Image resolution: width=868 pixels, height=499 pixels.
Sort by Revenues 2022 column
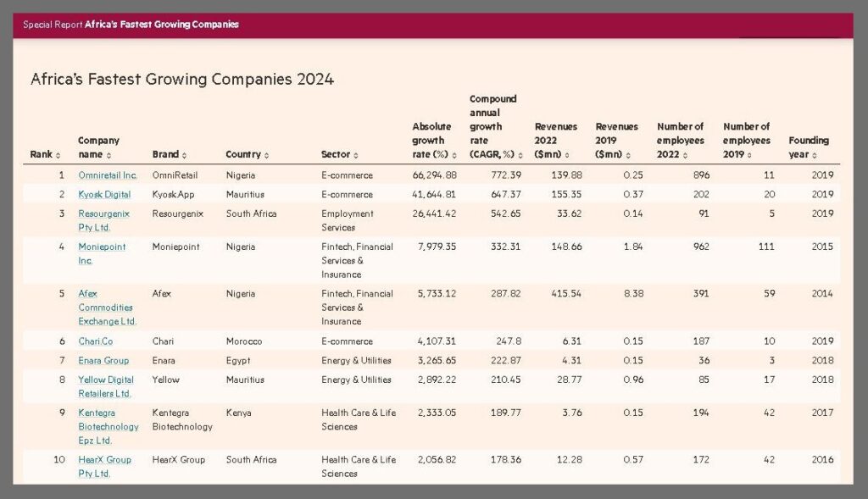[566, 155]
